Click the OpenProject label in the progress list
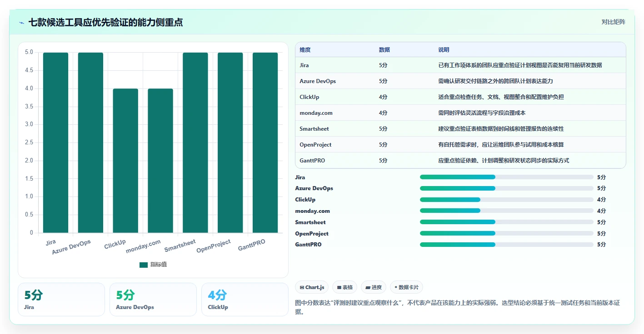 (x=312, y=233)
